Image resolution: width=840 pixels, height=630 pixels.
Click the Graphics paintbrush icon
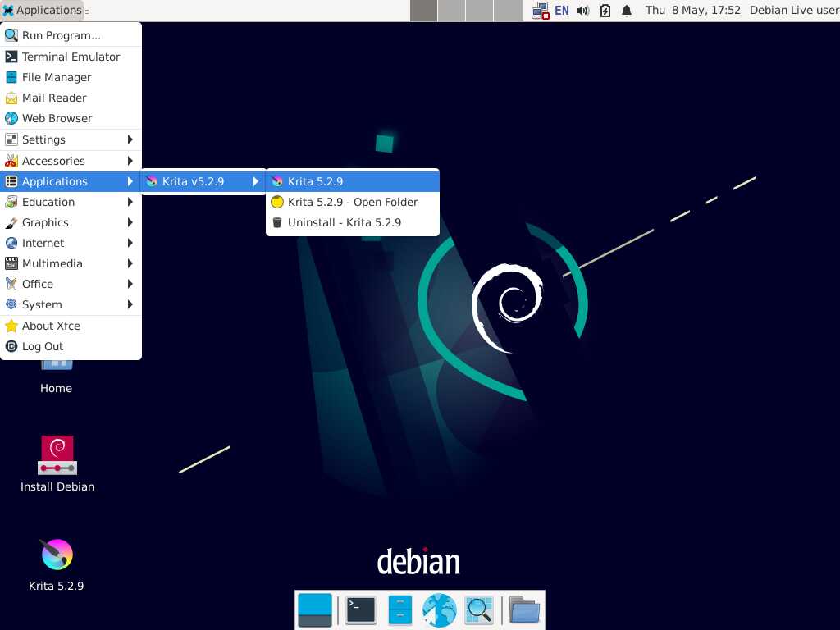click(11, 223)
